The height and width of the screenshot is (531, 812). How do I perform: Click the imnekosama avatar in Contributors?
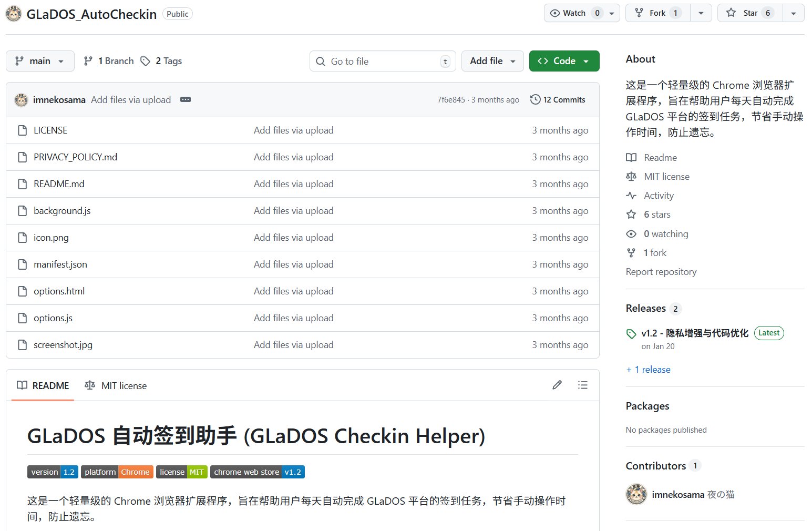636,495
